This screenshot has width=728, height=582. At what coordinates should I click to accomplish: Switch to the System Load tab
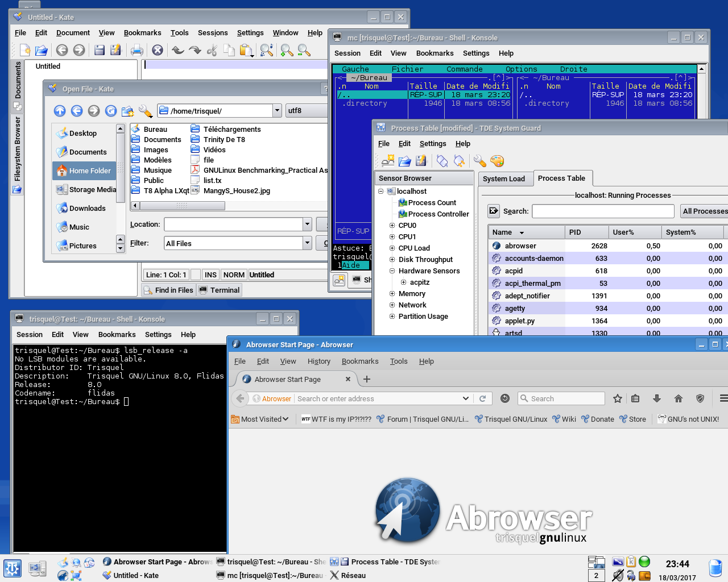[504, 178]
